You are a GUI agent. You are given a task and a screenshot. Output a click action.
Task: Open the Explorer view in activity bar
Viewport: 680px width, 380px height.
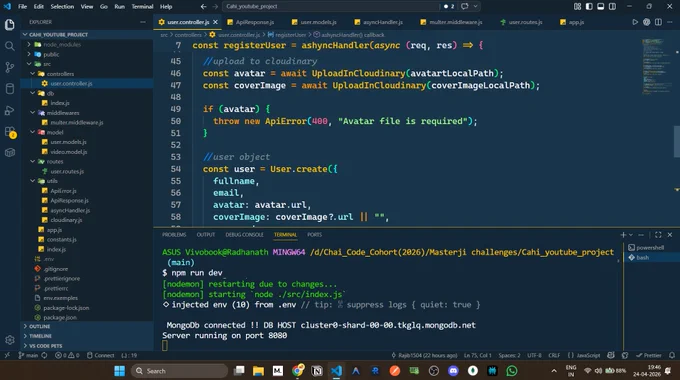[x=10, y=25]
